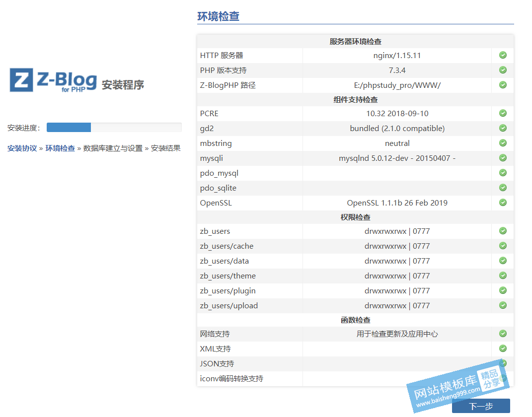
Task: Click permission value in zb_users/data row
Action: 397,261
